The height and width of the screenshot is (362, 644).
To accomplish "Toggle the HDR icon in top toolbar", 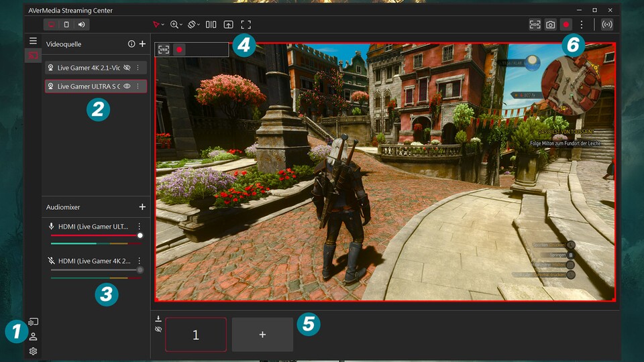I will [x=535, y=25].
